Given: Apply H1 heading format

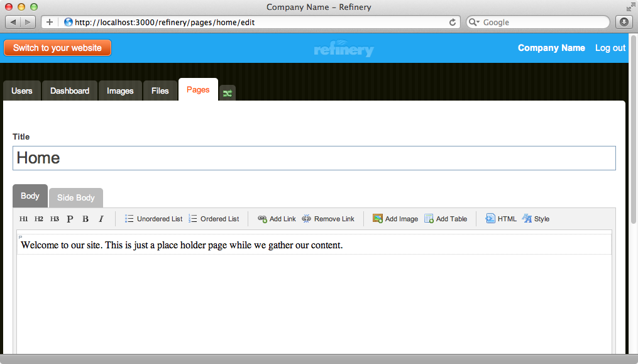Looking at the screenshot, I should tap(24, 219).
